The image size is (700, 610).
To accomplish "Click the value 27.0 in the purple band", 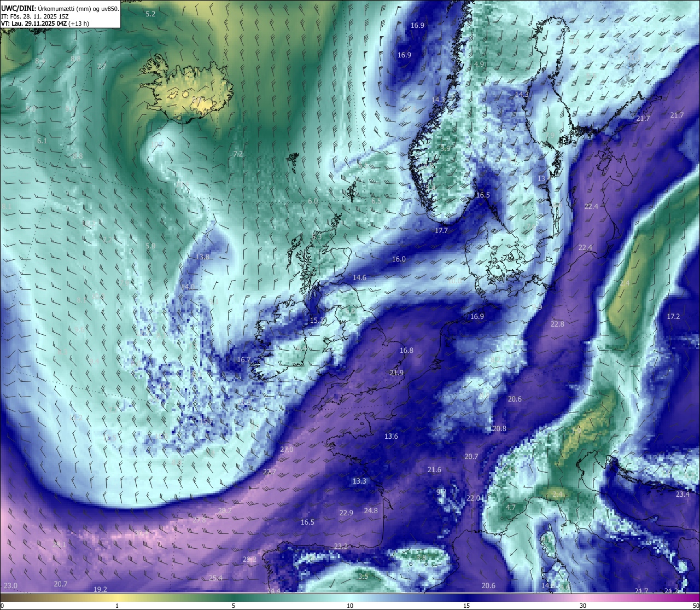I will 287,449.
